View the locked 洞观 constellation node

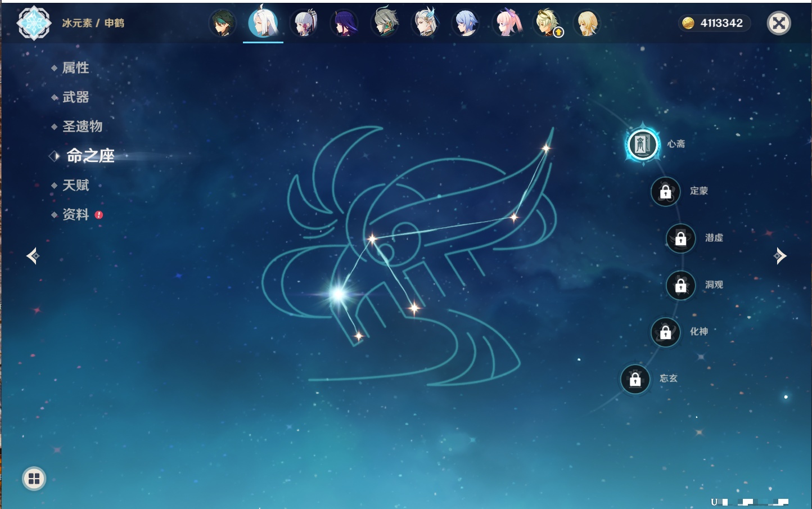point(680,286)
